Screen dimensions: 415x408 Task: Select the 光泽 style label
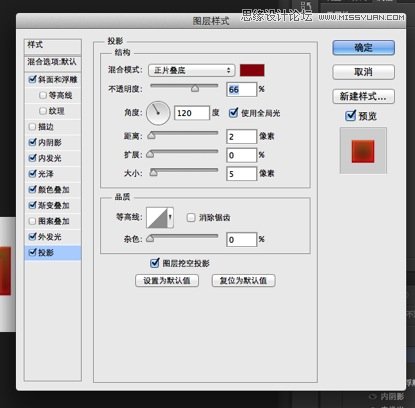[46, 174]
